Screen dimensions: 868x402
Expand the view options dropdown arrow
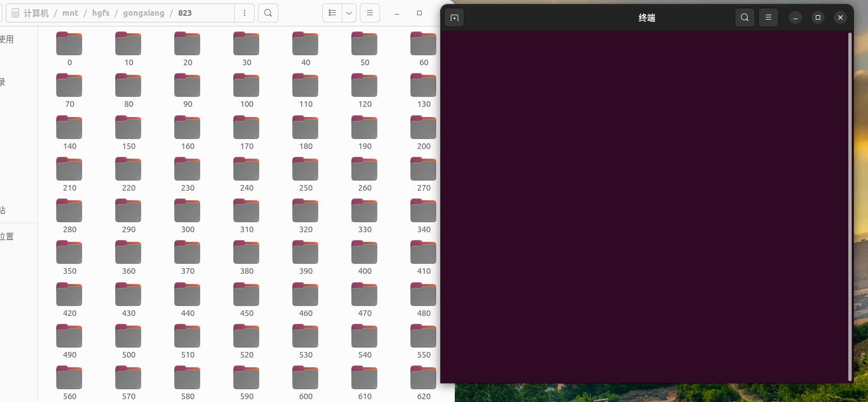point(349,13)
